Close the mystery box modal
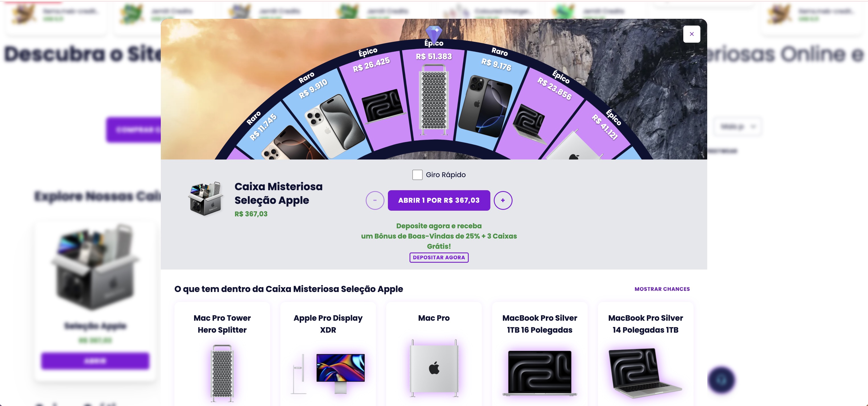868x406 pixels. [692, 34]
